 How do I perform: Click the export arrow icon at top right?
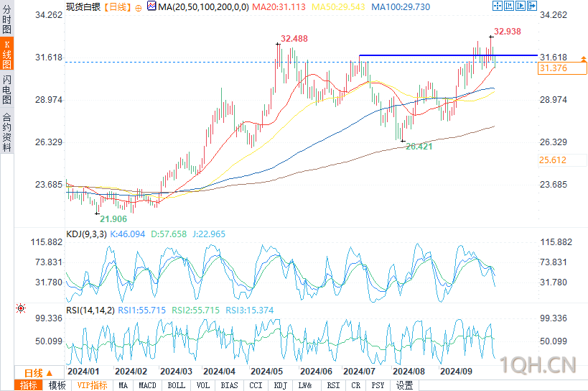tap(532, 6)
